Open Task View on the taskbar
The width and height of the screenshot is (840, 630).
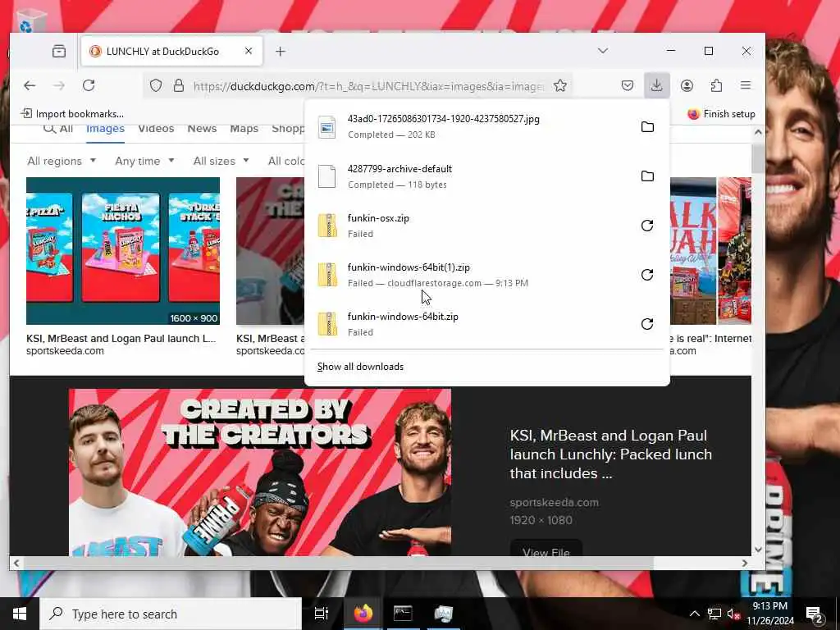322,614
